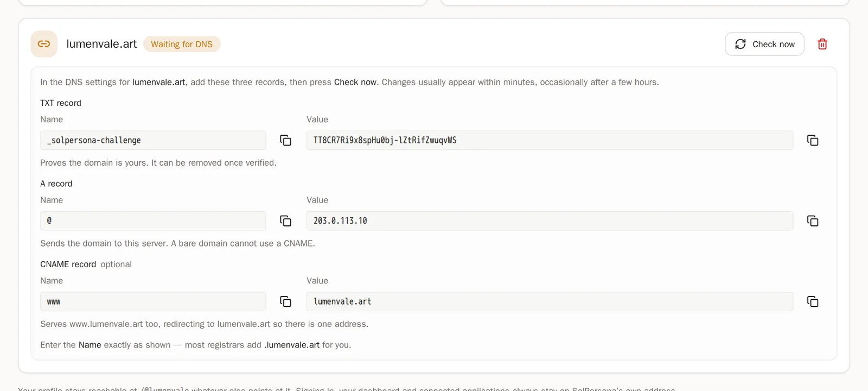Copy the A record IP value 203.0.113.10
Image resolution: width=868 pixels, height=391 pixels.
[x=813, y=221]
